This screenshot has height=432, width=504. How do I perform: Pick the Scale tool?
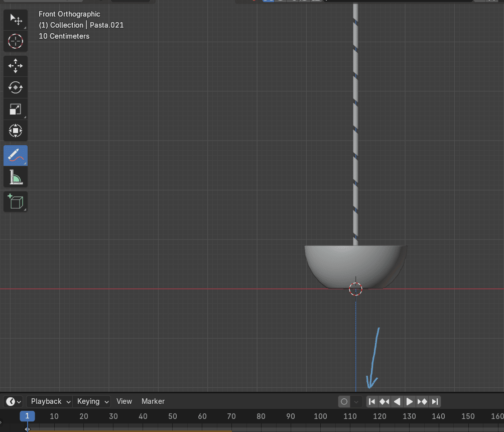(x=16, y=109)
